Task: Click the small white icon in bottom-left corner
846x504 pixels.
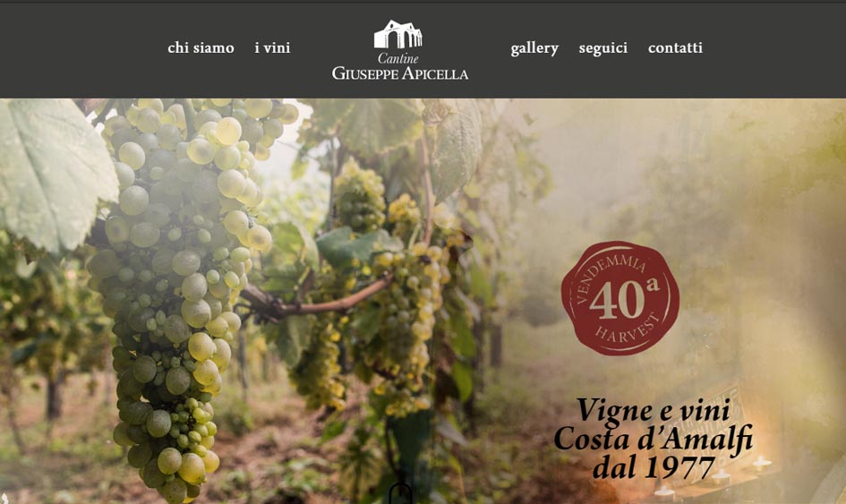Action: click(x=4, y=499)
